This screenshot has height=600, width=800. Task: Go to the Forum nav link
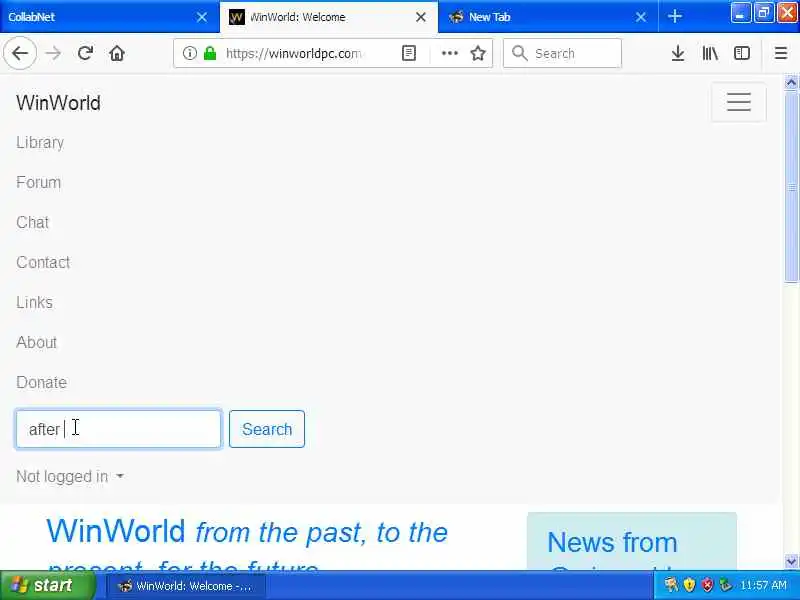(x=38, y=182)
